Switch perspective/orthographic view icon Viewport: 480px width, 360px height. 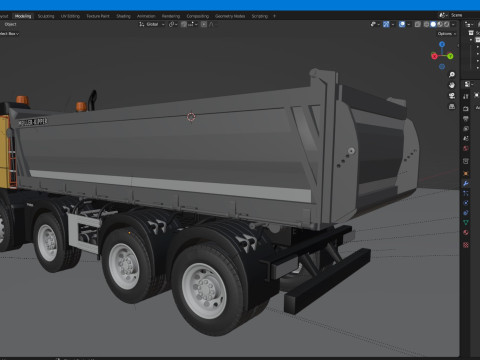[x=452, y=107]
